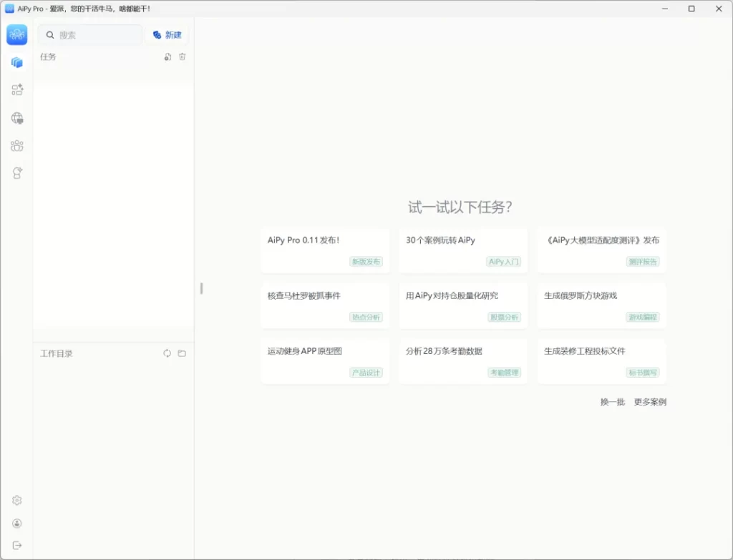Click the sidebar panel splitter handle
The image size is (733, 560).
[201, 288]
